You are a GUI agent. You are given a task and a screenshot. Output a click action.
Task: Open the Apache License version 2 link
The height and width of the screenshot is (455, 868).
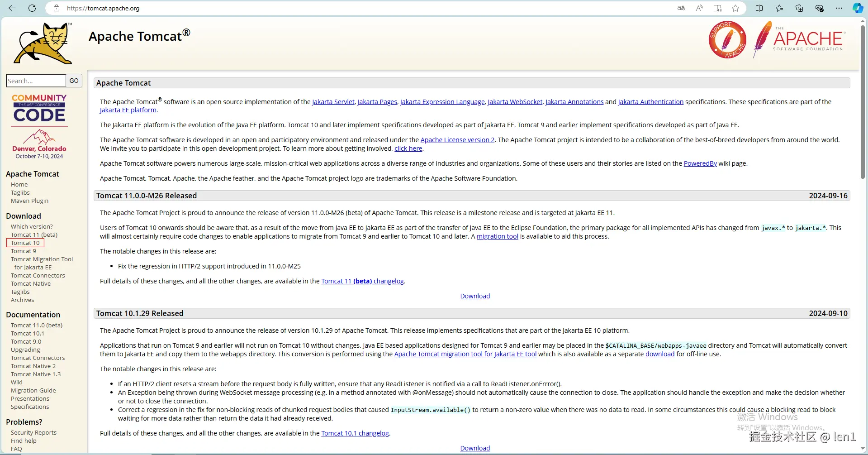click(457, 140)
